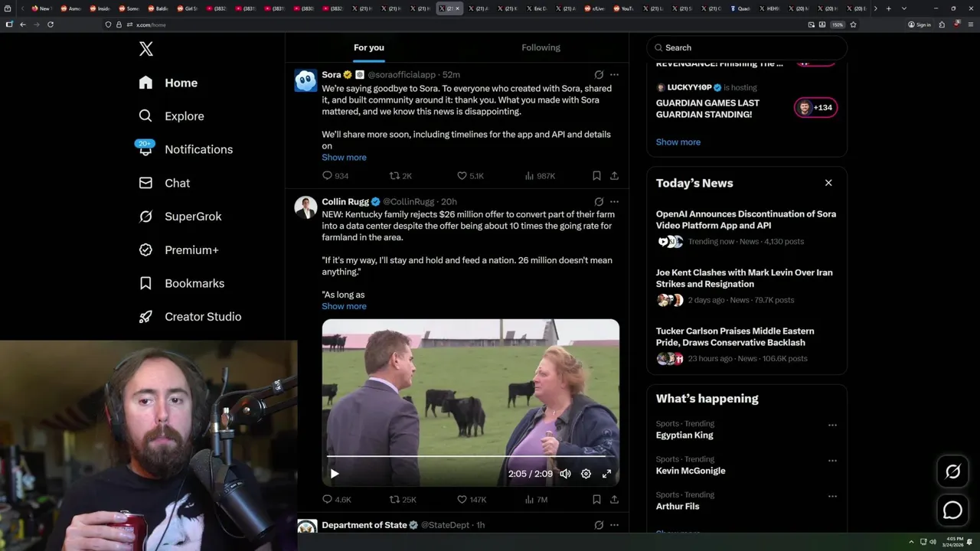Repost Collin Rugg post (25K)

pos(403,500)
